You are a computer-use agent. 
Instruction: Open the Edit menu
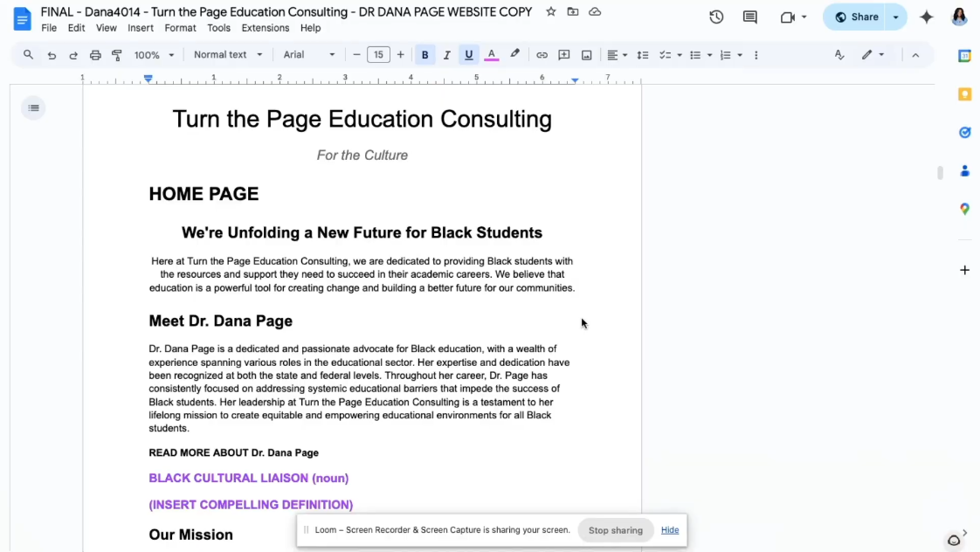[76, 28]
